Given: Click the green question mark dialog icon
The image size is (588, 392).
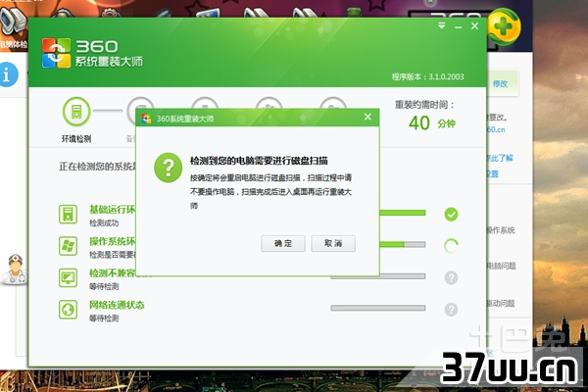Looking at the screenshot, I should pyautogui.click(x=168, y=168).
